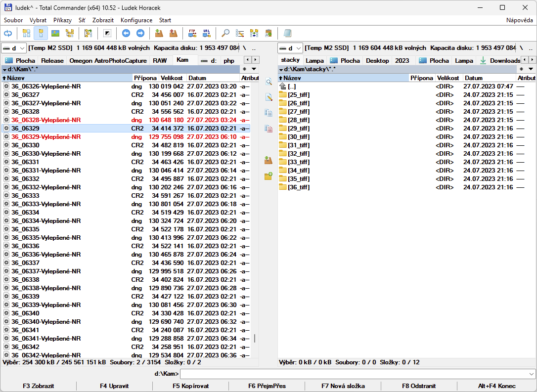Click the clipboard copy names toolbar icon

268,33
